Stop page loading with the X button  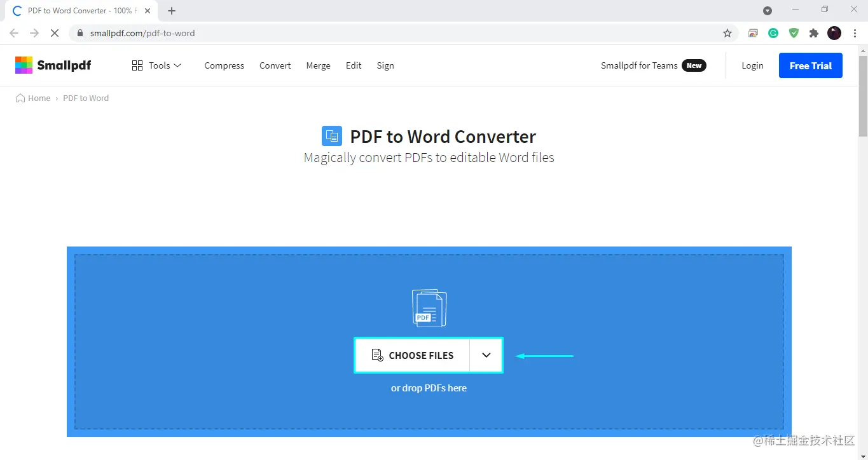pyautogui.click(x=55, y=33)
